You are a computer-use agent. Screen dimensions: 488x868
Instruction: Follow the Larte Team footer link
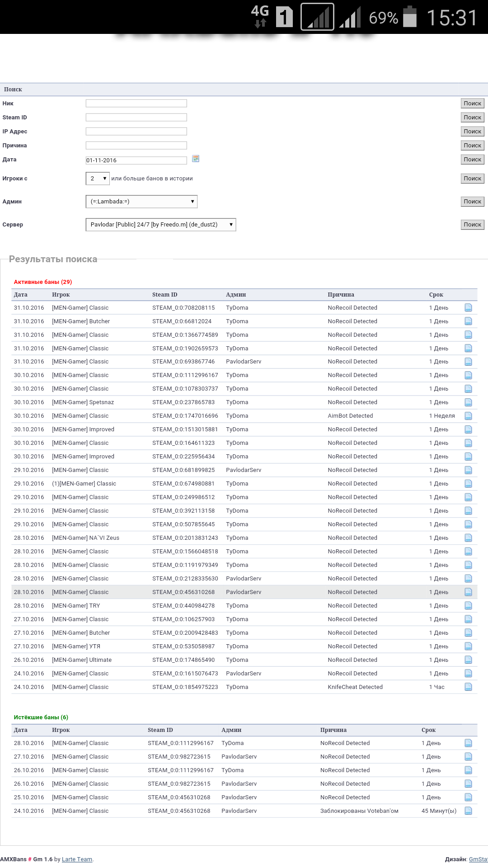[x=77, y=859]
